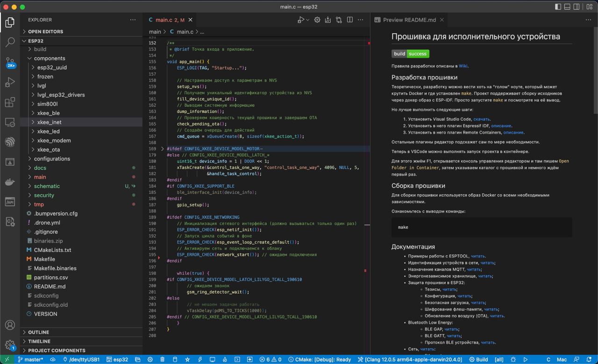This screenshot has height=364, width=598.
Task: Click the Build button in status bar
Action: pos(478,360)
